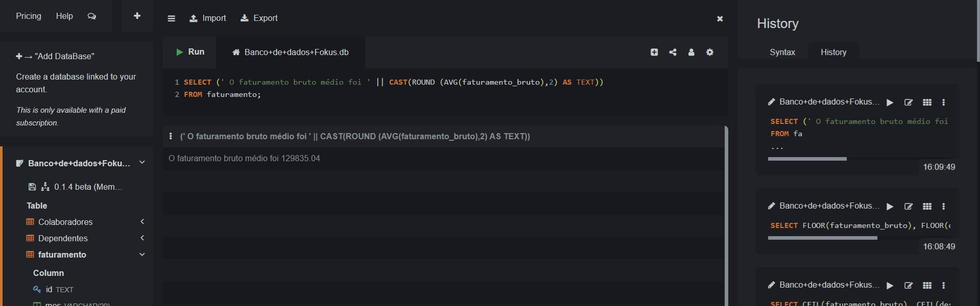Viewport: 980px width, 306px height.
Task: Click the History panel vertical scrollbar
Action: coord(978,31)
